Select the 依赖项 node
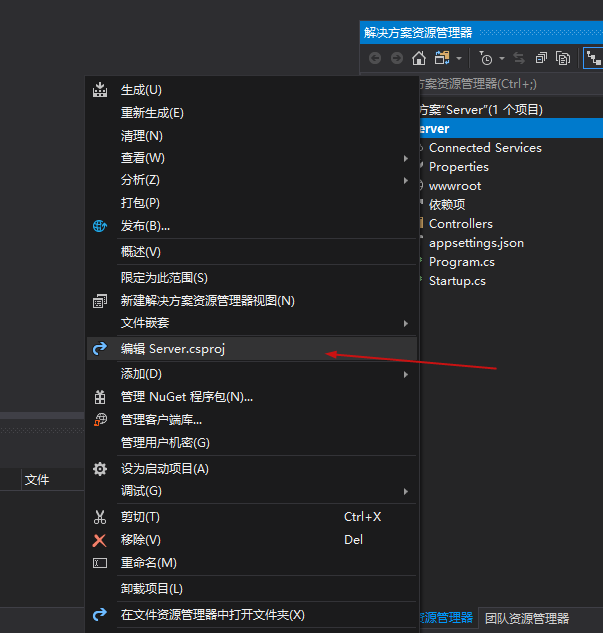Image resolution: width=603 pixels, height=633 pixels. click(447, 205)
